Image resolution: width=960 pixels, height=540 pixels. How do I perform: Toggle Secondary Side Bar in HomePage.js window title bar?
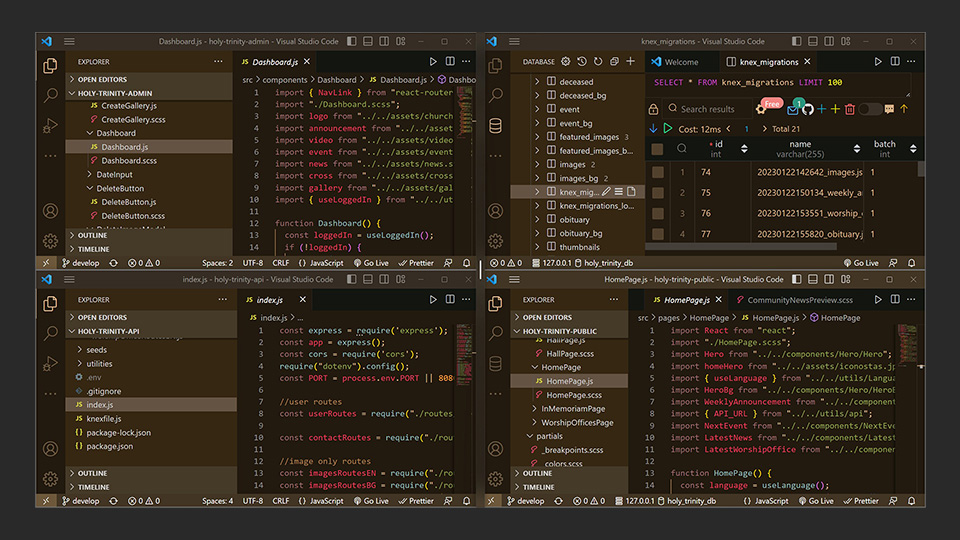[x=829, y=279]
